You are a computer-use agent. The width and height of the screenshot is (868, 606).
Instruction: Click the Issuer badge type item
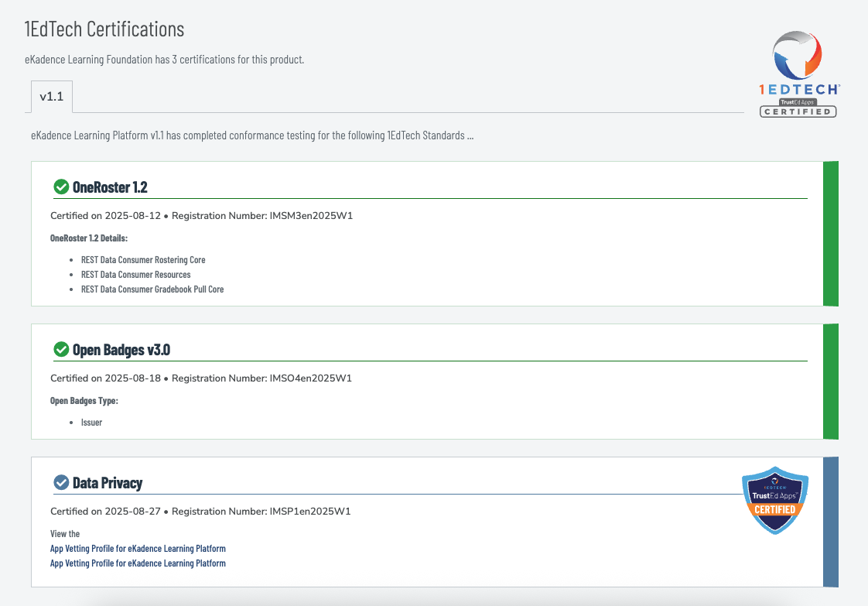tap(91, 423)
